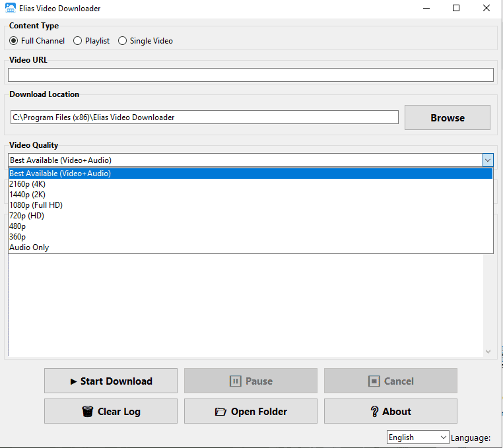Browse for a download location
503x448 pixels.
[448, 117]
